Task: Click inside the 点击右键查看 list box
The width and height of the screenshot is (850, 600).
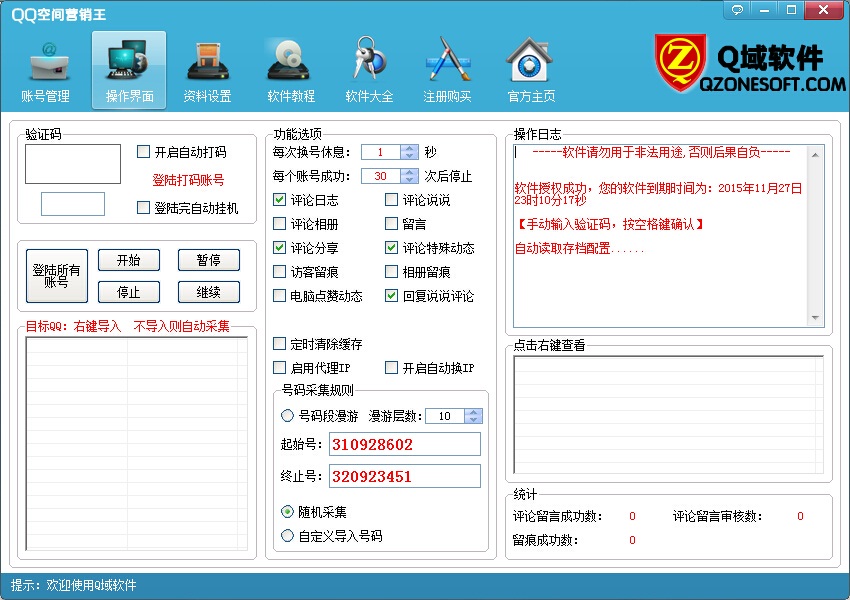Action: tap(668, 415)
